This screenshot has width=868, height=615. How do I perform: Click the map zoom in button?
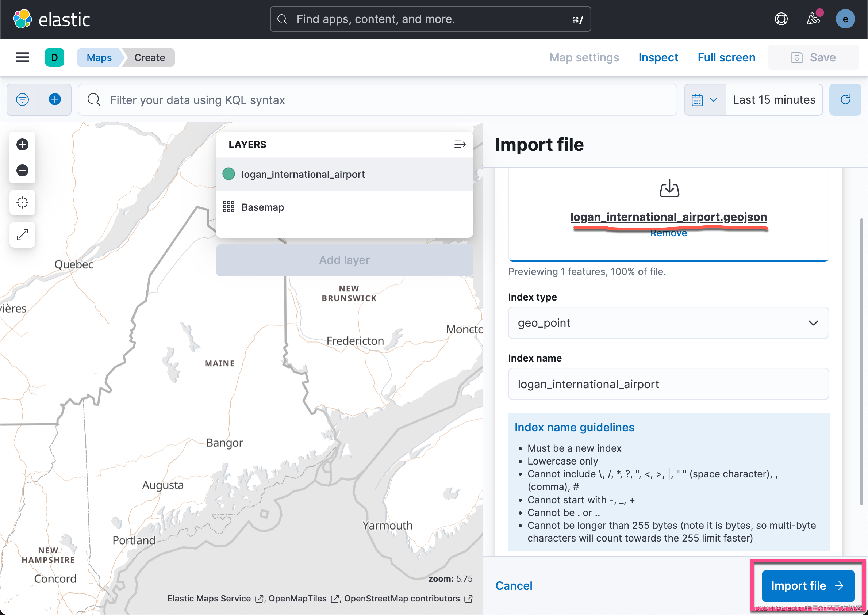click(22, 144)
